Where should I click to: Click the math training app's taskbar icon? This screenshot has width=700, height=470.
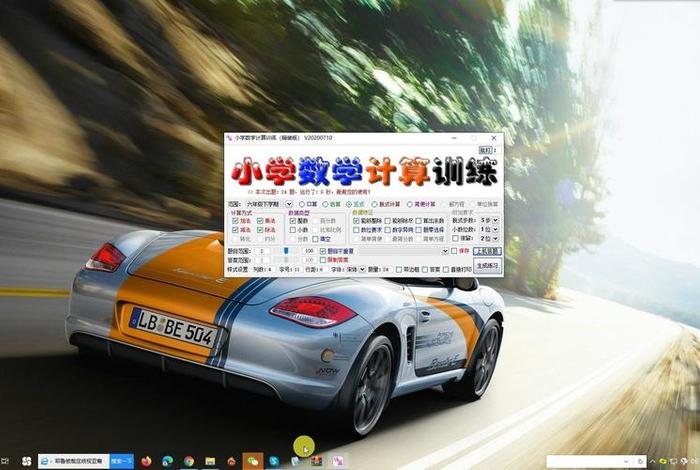[338, 461]
